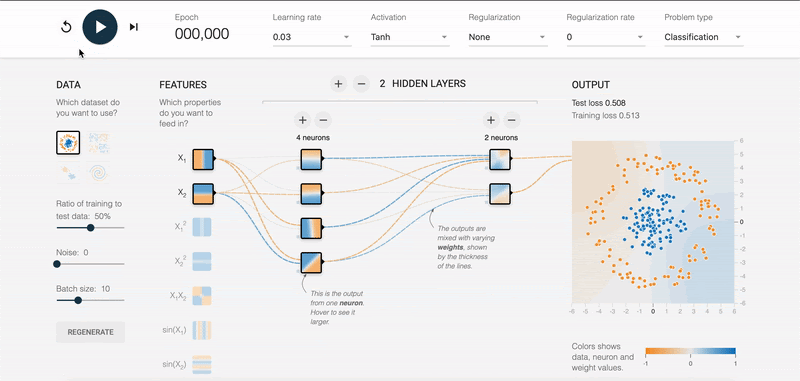This screenshot has height=381, width=800.
Task: Click the FEATURES heading
Action: [183, 85]
